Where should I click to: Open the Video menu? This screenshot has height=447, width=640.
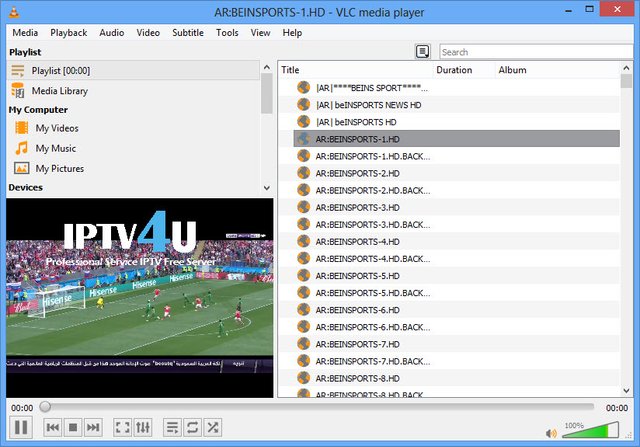pyautogui.click(x=148, y=33)
